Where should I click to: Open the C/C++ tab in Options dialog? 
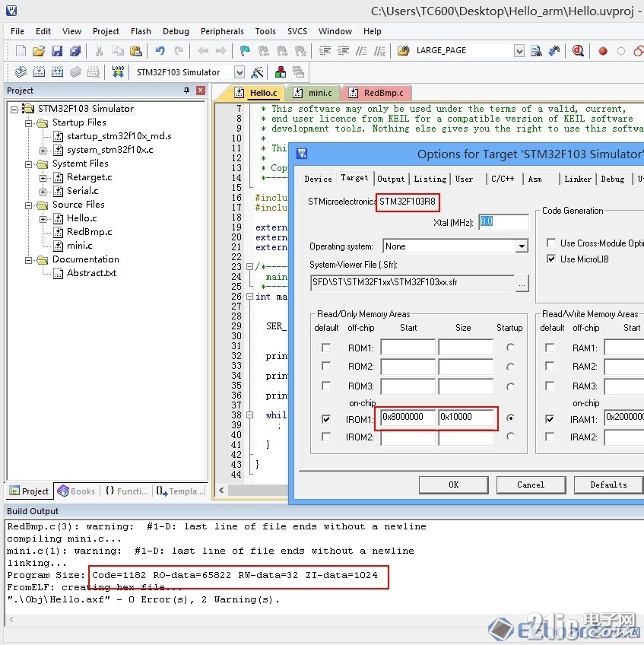click(503, 179)
